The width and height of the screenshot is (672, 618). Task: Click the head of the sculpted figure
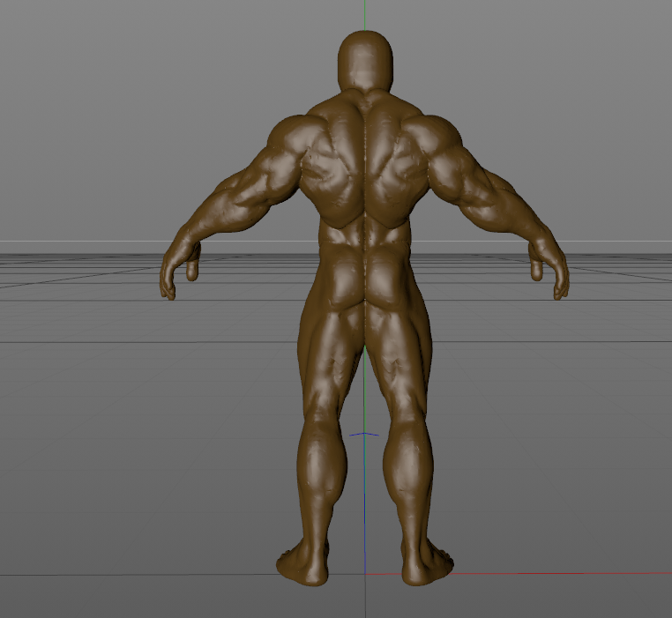click(x=366, y=59)
